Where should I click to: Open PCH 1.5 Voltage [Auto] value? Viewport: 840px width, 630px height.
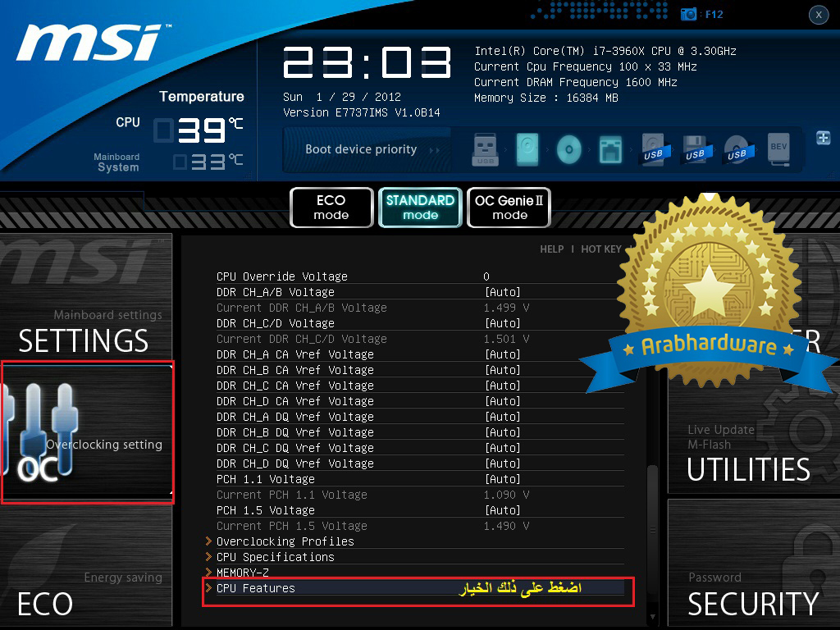pos(503,509)
